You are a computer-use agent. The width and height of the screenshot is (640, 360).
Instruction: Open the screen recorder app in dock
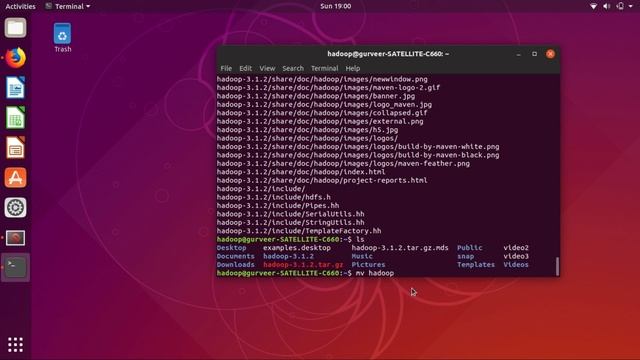tap(16, 238)
